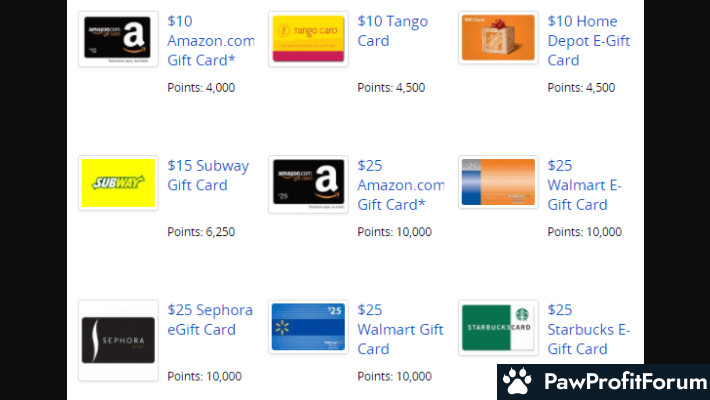Viewport: 710px width, 400px height.
Task: Click the $10 Amazon.com gift card image
Action: click(x=118, y=39)
